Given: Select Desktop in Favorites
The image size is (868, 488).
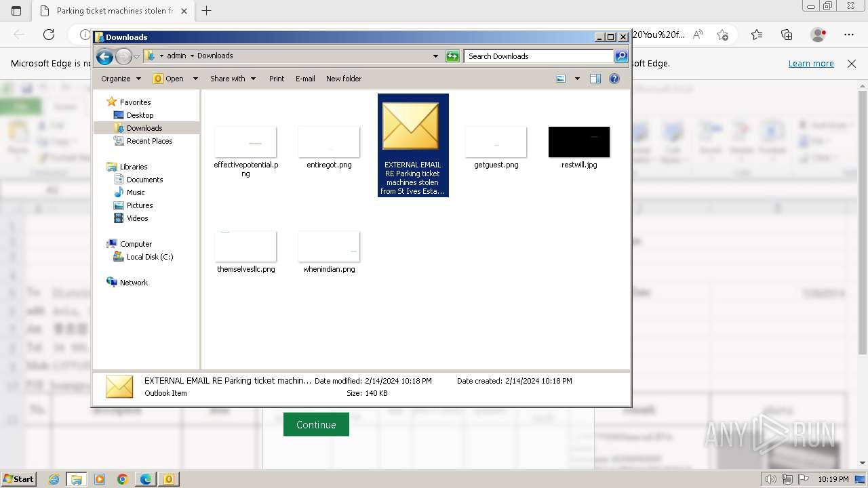Looking at the screenshot, I should tap(140, 115).
